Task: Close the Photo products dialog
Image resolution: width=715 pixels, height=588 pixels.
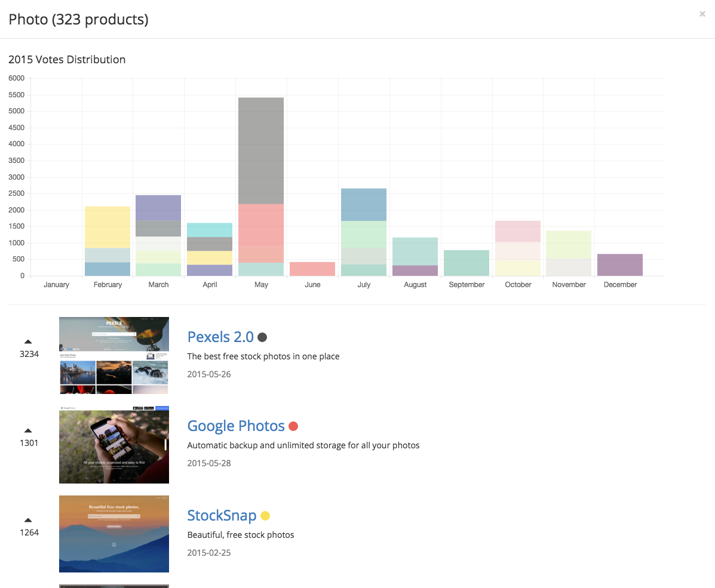Action: 702,14
